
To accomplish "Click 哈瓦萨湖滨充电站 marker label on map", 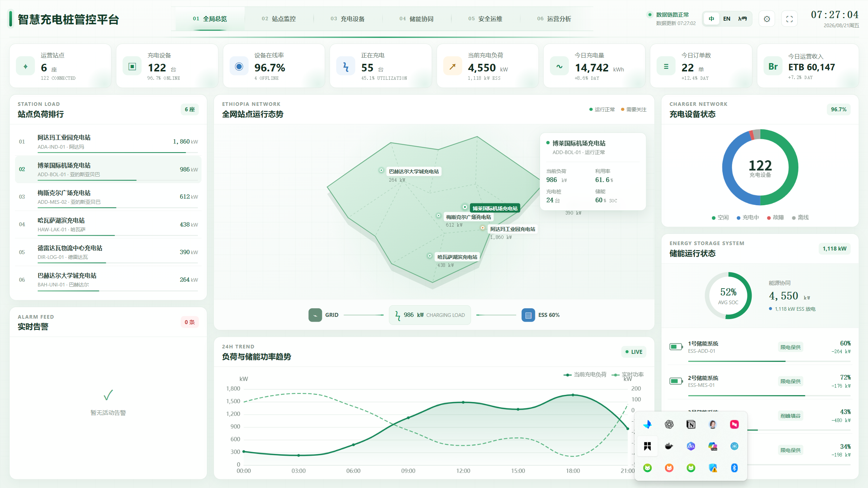I will click(x=457, y=257).
